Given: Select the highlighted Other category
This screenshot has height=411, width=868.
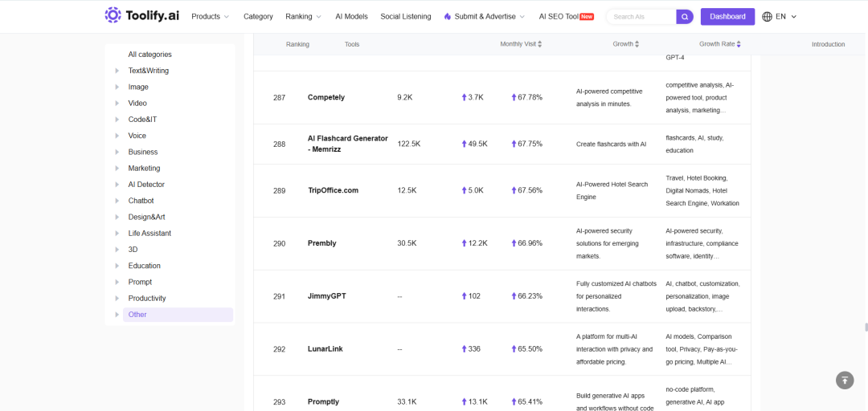Looking at the screenshot, I should (x=178, y=314).
